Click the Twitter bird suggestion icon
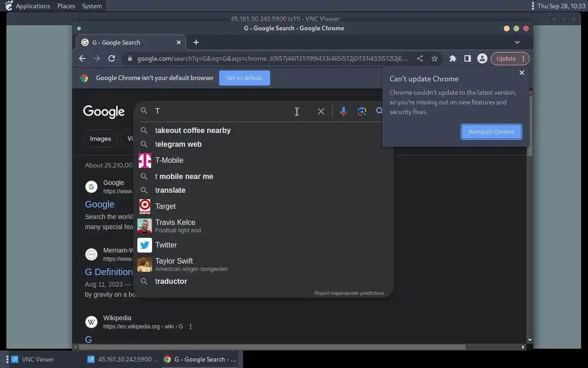588x368 pixels. pyautogui.click(x=145, y=245)
